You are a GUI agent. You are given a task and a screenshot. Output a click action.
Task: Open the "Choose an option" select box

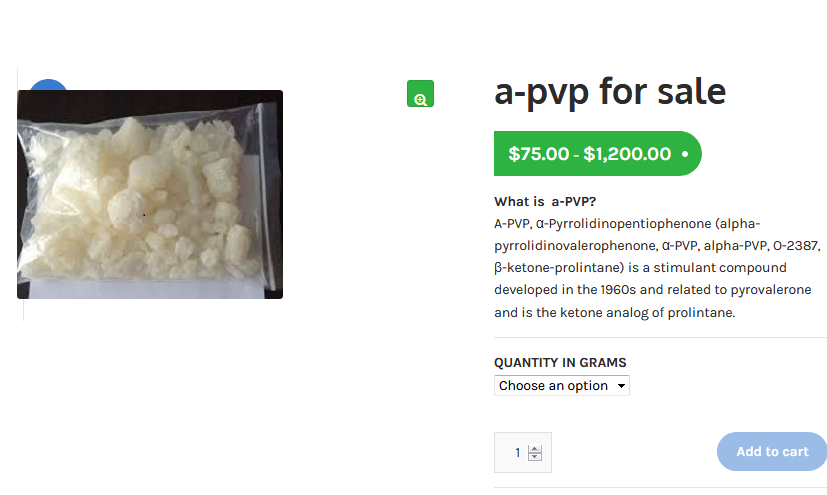(562, 386)
